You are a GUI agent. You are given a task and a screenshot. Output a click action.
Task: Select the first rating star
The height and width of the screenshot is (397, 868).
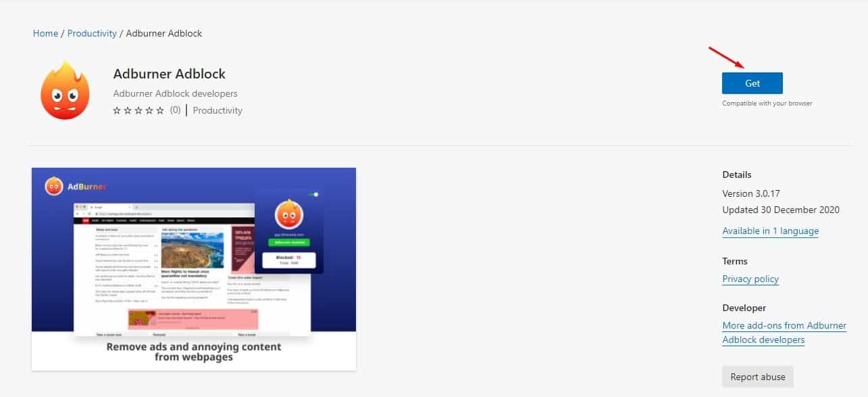point(117,110)
